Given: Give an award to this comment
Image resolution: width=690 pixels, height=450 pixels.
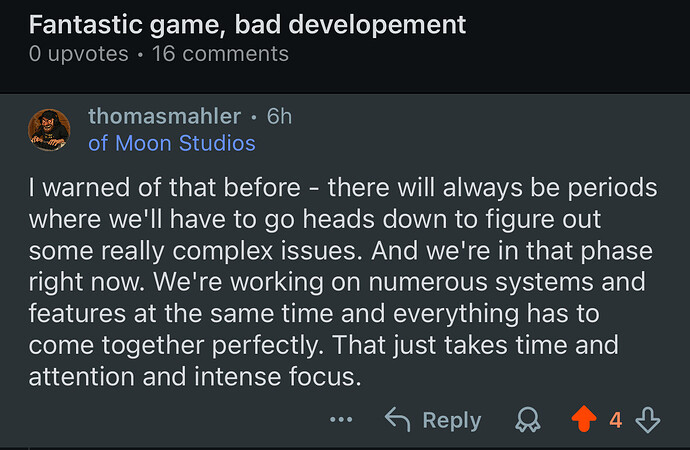Looking at the screenshot, I should (x=526, y=420).
